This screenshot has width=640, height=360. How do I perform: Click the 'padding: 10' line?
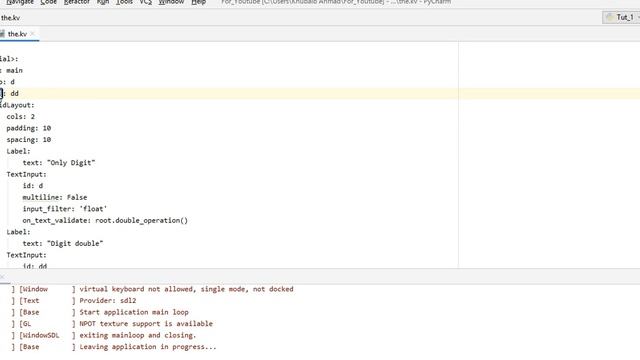coord(29,128)
